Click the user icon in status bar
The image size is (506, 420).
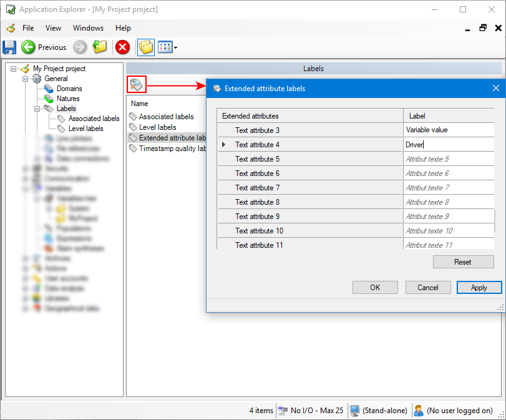coord(419,410)
